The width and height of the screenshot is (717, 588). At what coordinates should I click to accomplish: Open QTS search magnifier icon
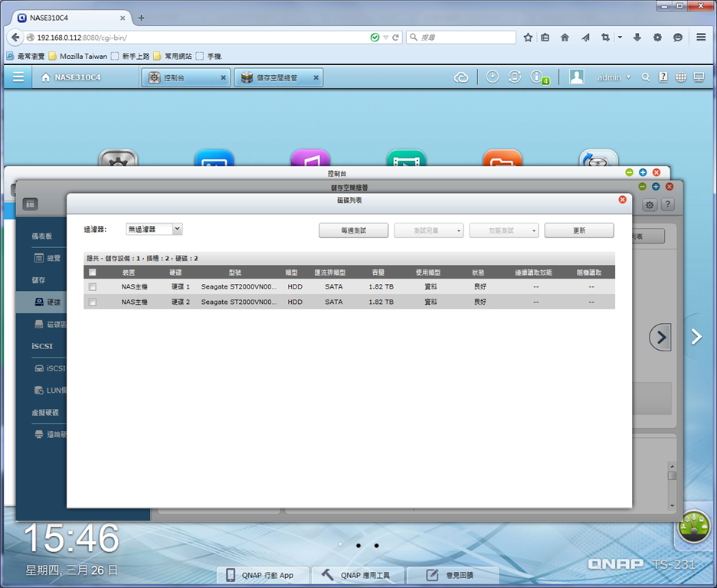(645, 77)
